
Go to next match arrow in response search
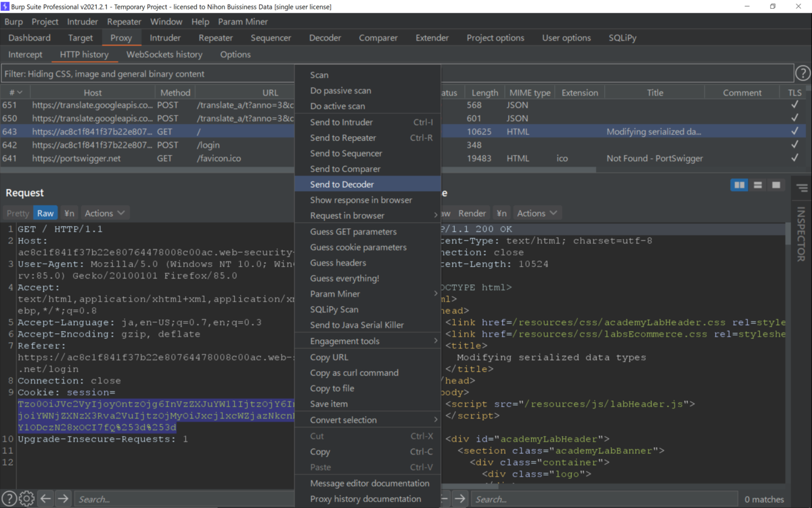click(x=460, y=499)
